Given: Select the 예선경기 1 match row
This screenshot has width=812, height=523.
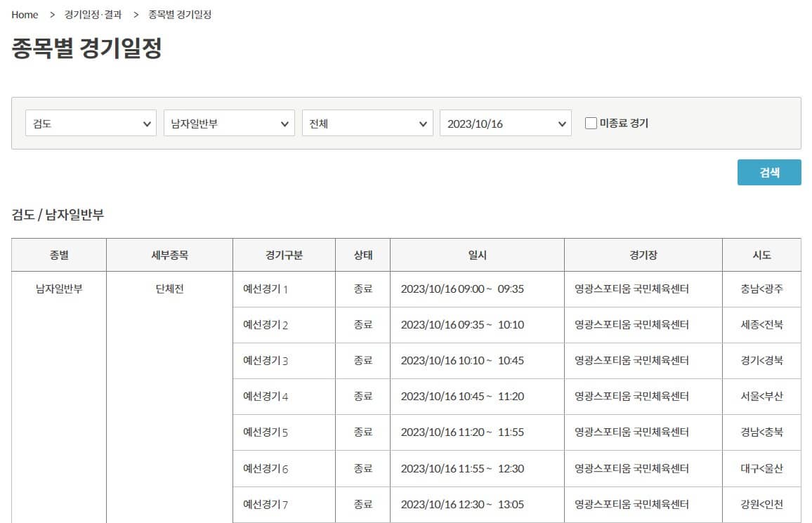Looking at the screenshot, I should pos(284,289).
